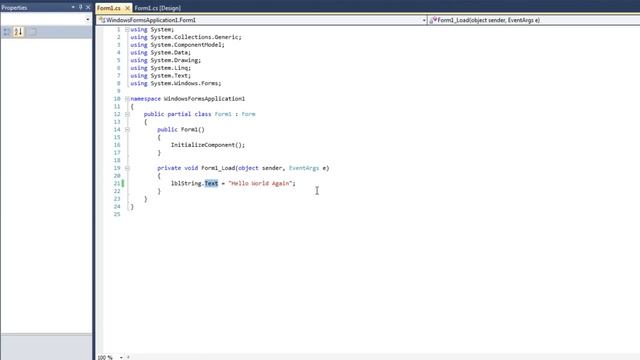Click the "using System.Drawing;" line

(165, 60)
